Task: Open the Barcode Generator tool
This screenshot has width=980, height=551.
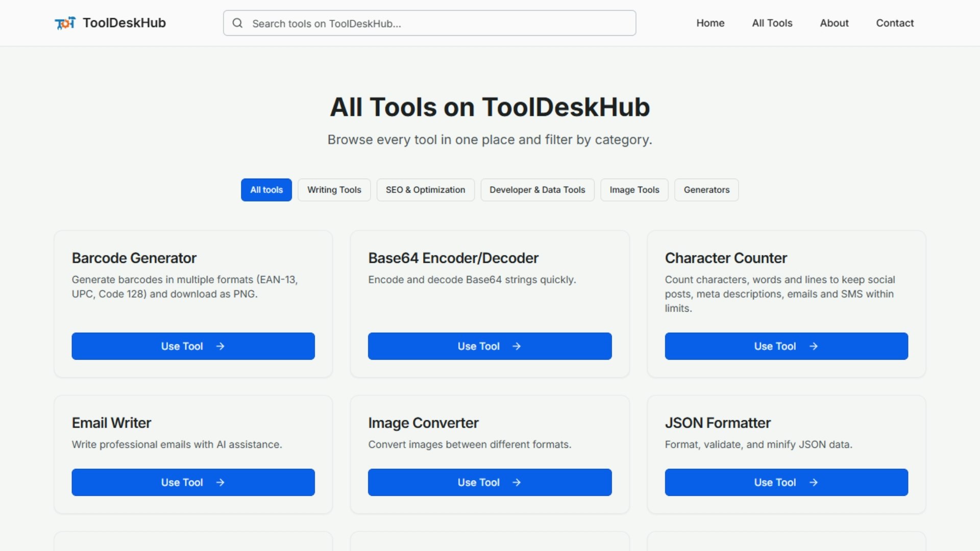Action: [193, 346]
